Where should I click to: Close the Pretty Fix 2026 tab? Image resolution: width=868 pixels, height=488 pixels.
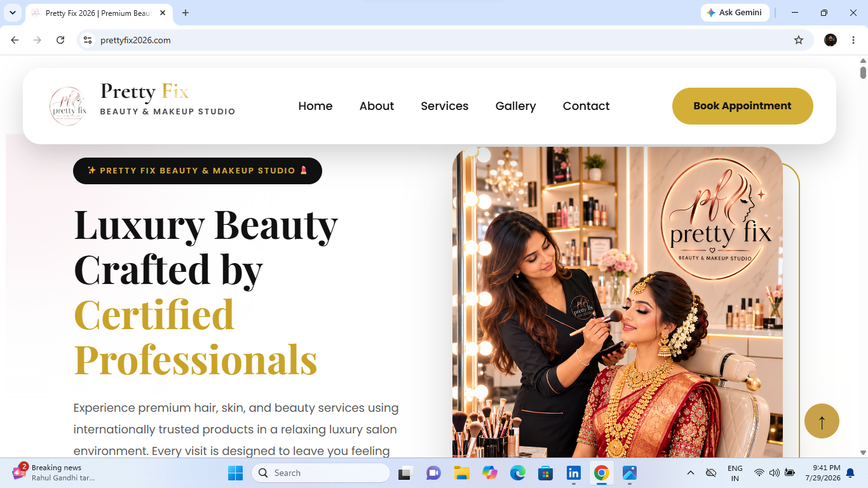pyautogui.click(x=163, y=13)
